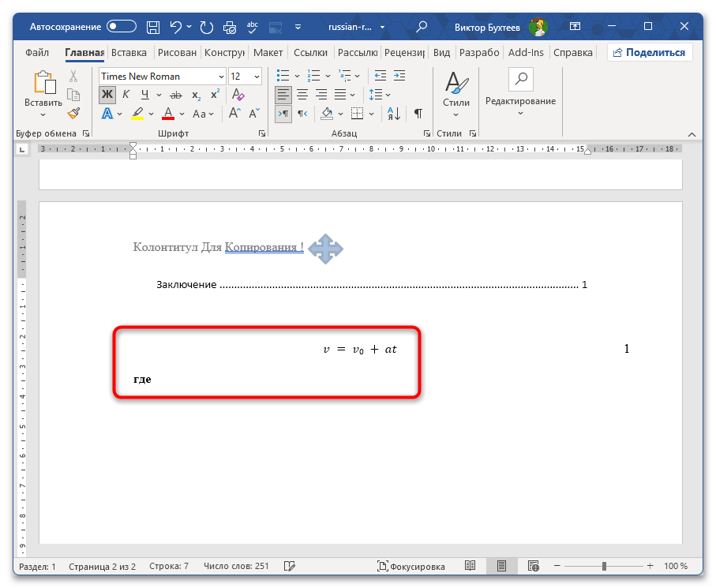
Task: Click the Число слов: 251 word count
Action: (236, 566)
